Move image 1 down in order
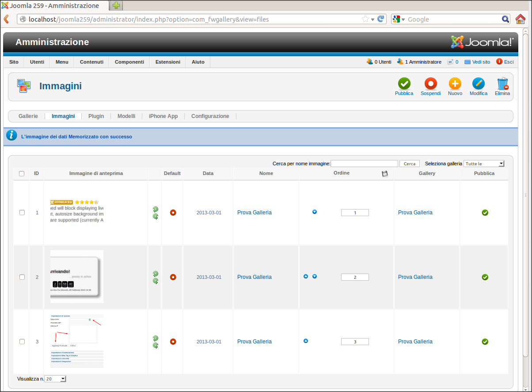Viewport: 532px width, 392px height. [315, 212]
